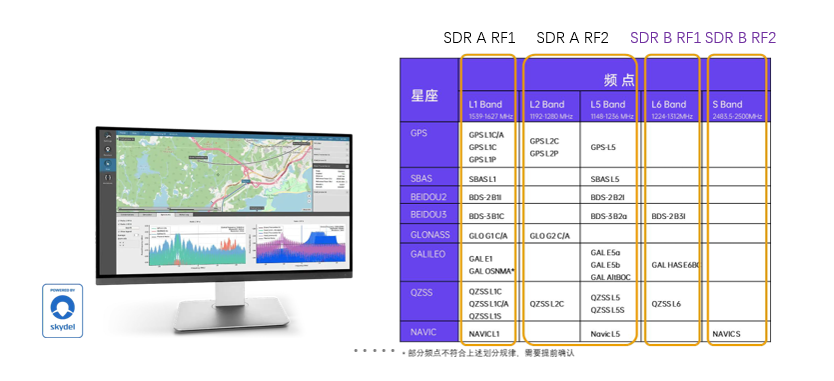This screenshot has width=834, height=381.
Task: Click the GPS L2C entry
Action: coord(545,142)
